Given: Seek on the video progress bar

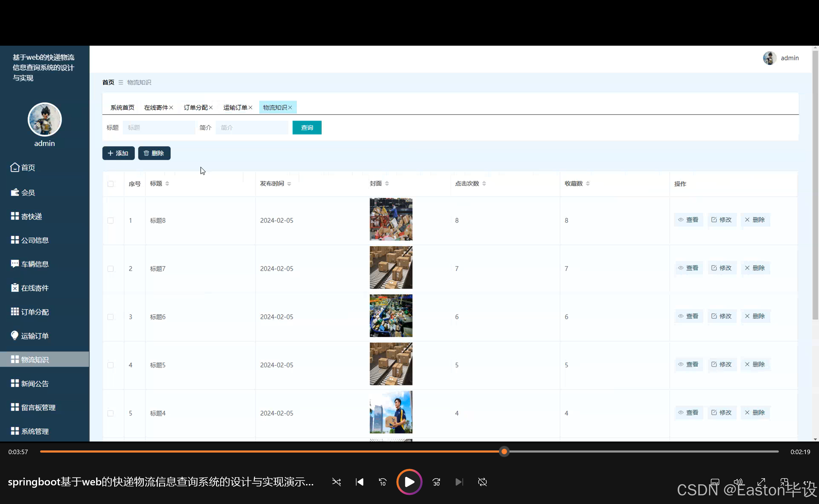Looking at the screenshot, I should click(409, 452).
